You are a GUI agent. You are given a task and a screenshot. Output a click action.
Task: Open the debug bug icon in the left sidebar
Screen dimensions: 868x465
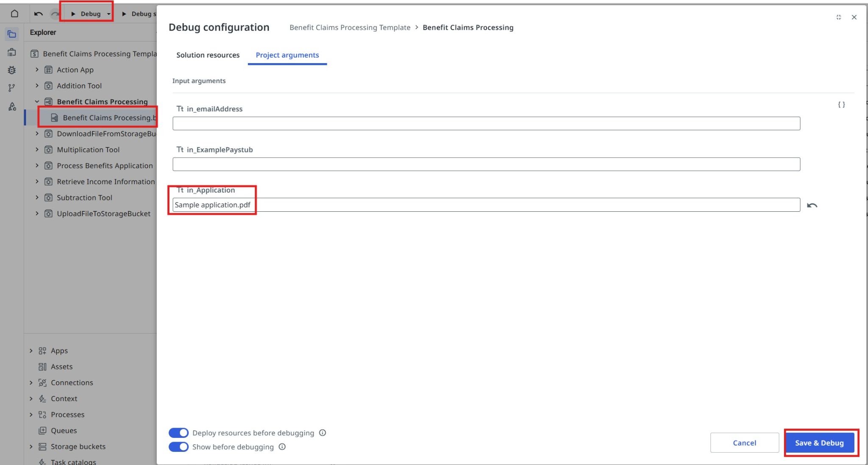pos(12,70)
